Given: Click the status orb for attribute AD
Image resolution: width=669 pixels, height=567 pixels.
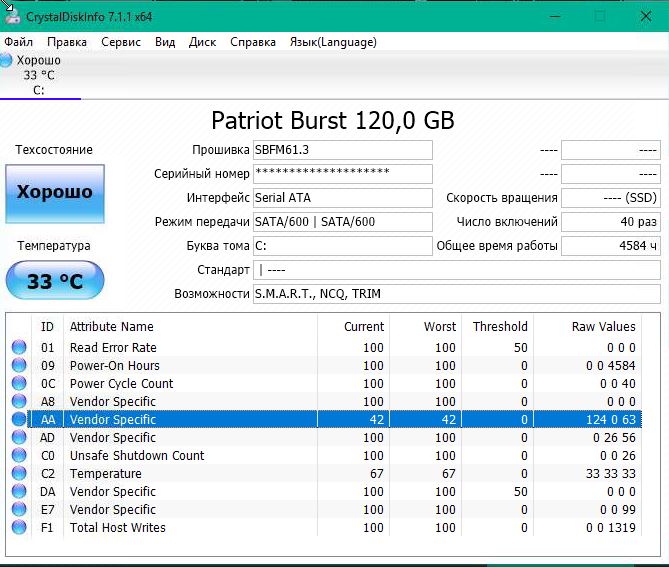Looking at the screenshot, I should [19, 437].
